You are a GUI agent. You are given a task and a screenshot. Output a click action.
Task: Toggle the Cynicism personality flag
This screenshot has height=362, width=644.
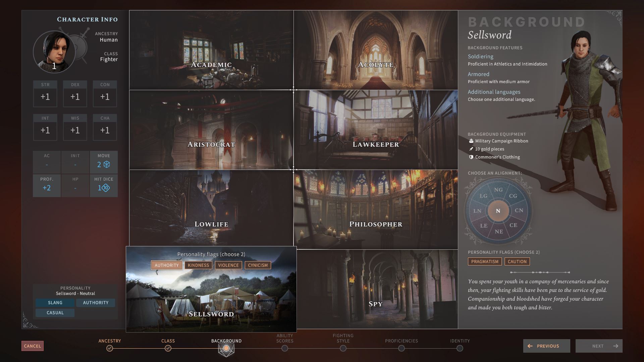coord(258,265)
